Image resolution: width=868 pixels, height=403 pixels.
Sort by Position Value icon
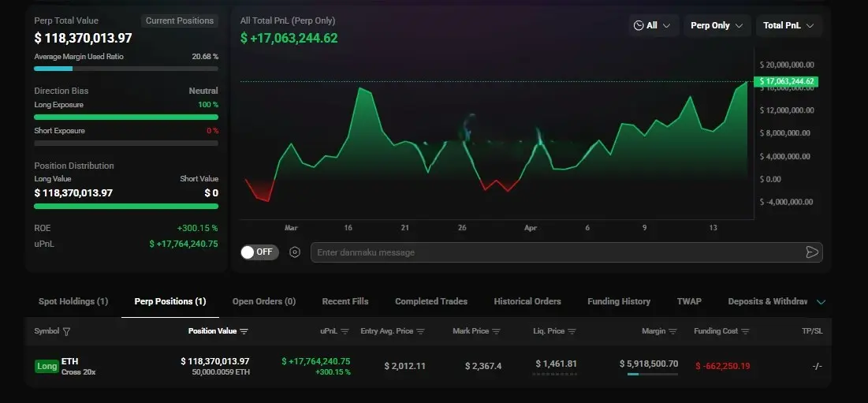(x=244, y=331)
